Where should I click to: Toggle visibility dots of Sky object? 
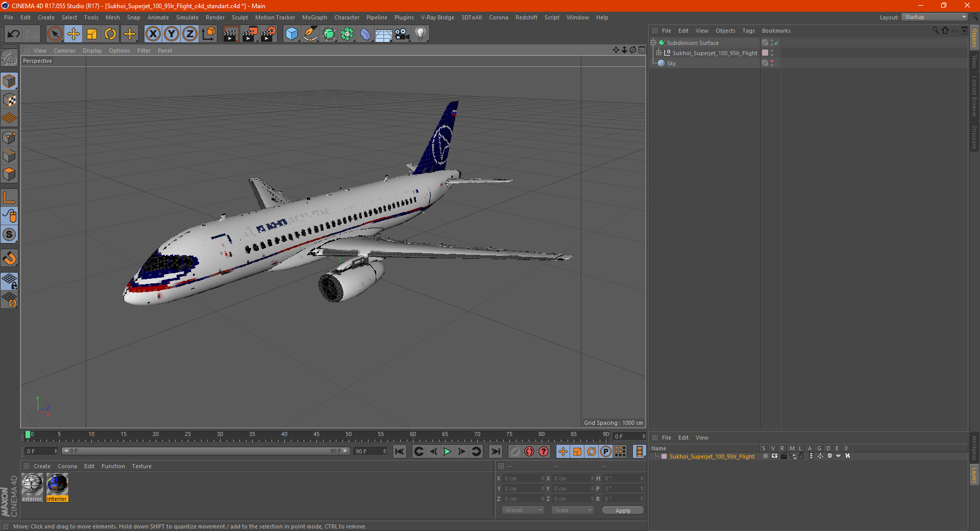772,63
